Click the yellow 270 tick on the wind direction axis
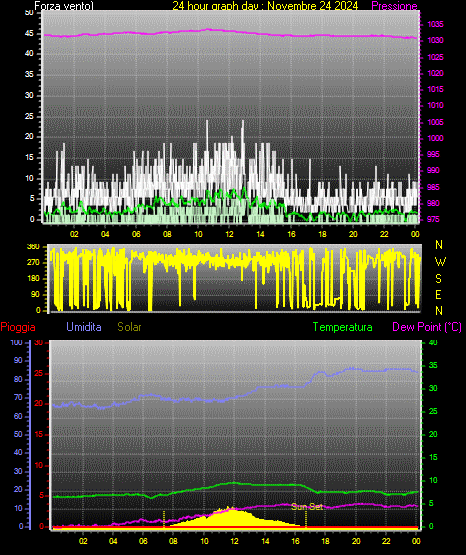466x555 pixels. tap(34, 263)
